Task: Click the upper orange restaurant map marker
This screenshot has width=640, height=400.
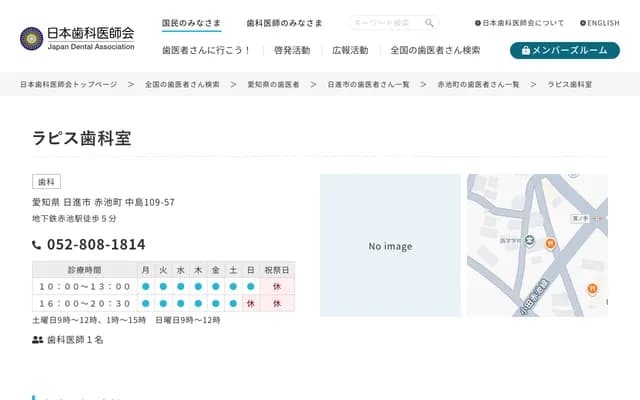Action: (550, 244)
